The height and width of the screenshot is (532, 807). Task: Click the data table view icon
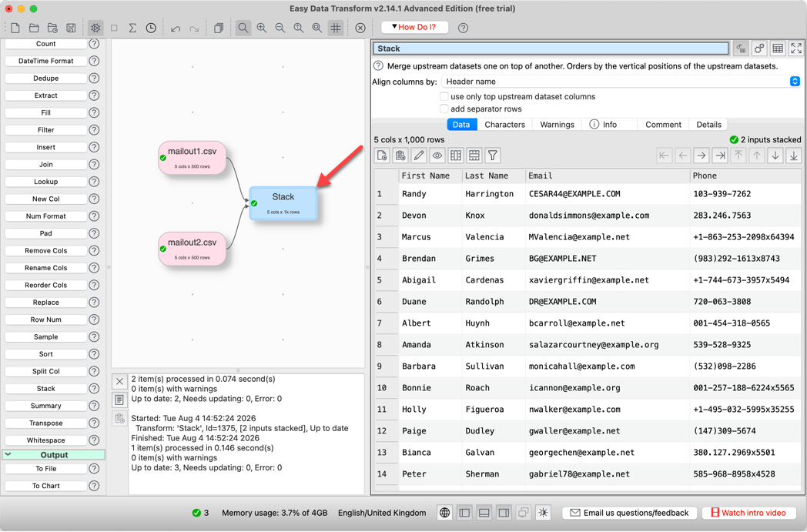pyautogui.click(x=778, y=49)
